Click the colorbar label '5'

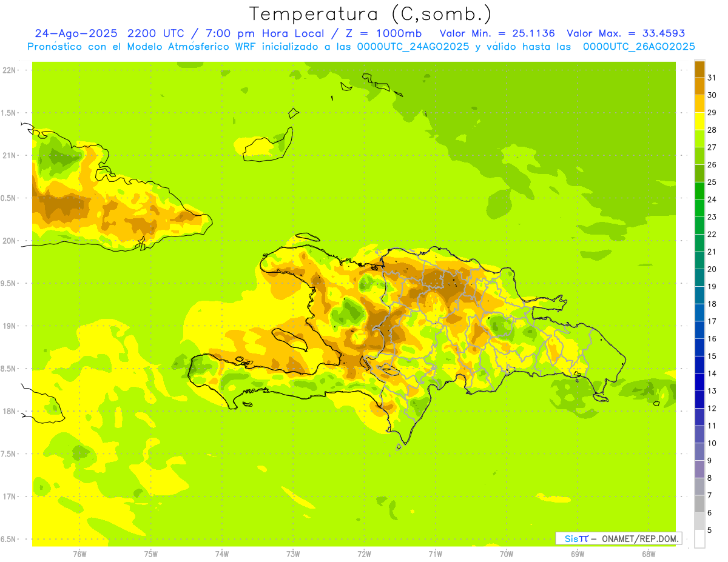tap(710, 530)
